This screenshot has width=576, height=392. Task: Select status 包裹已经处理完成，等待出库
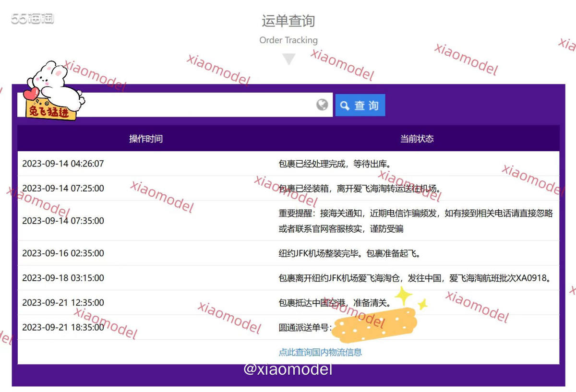click(335, 164)
